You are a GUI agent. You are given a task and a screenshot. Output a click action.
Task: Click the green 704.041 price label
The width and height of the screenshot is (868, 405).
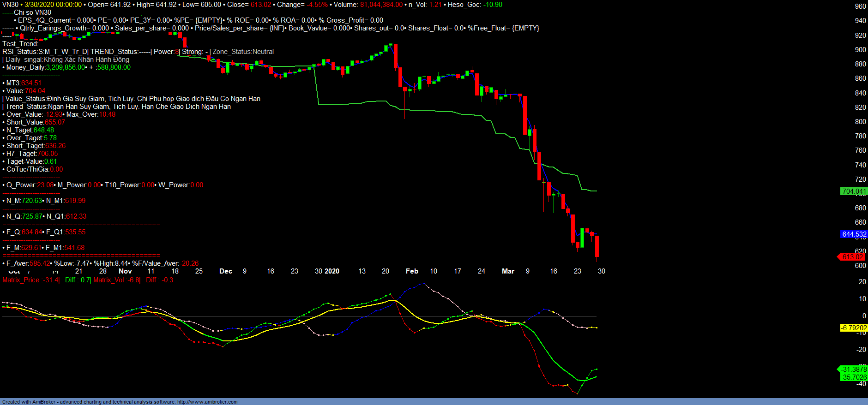(x=854, y=191)
